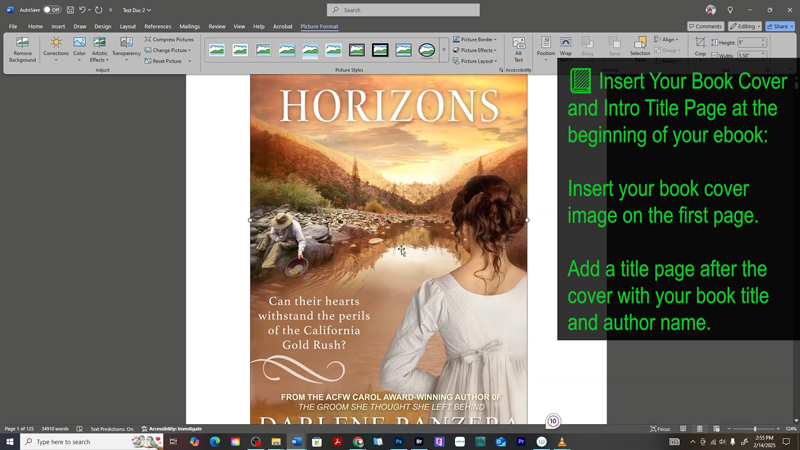Toggle AutoSave switch

52,10
